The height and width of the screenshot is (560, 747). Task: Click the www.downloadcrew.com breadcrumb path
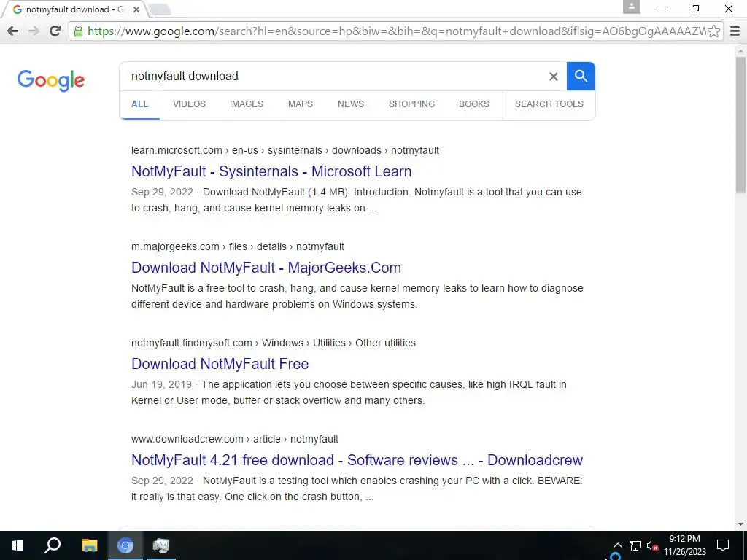coord(235,439)
